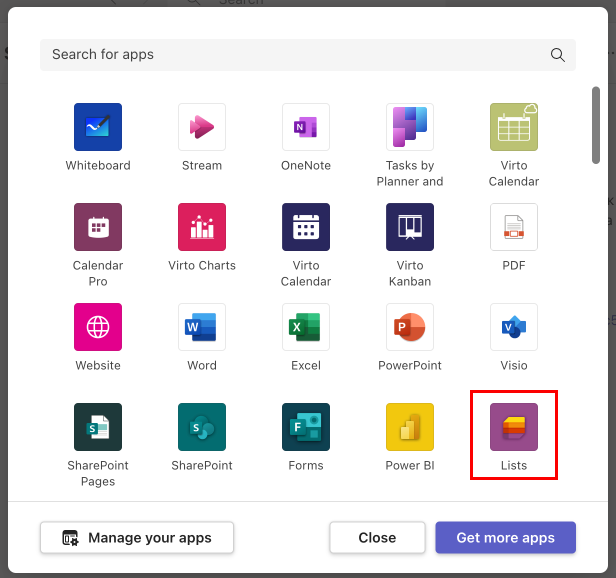The image size is (616, 578).
Task: Pick the PowerPoint app
Action: (x=410, y=327)
